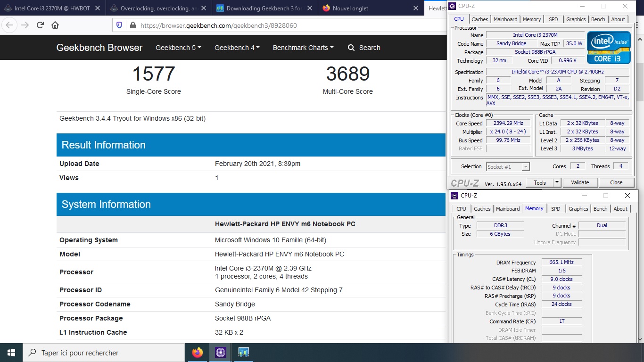Click the Firefox forward arrow
This screenshot has width=644, height=362.
pyautogui.click(x=25, y=25)
